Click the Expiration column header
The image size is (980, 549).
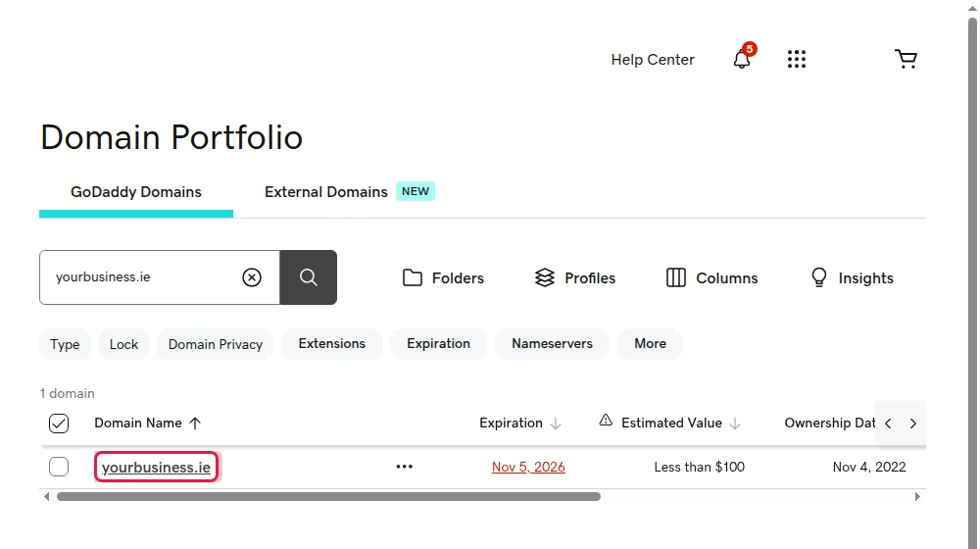click(x=511, y=423)
